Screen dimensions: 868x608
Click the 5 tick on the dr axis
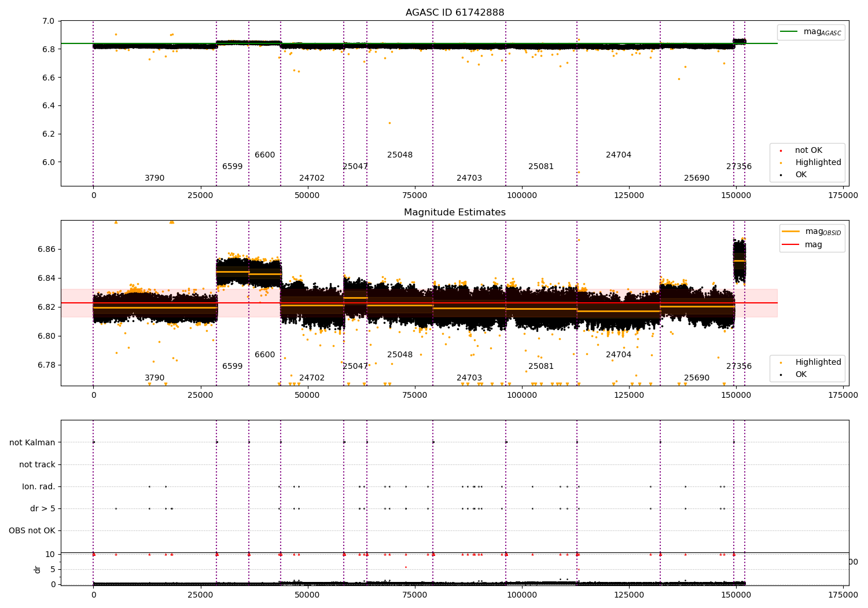tap(53, 570)
